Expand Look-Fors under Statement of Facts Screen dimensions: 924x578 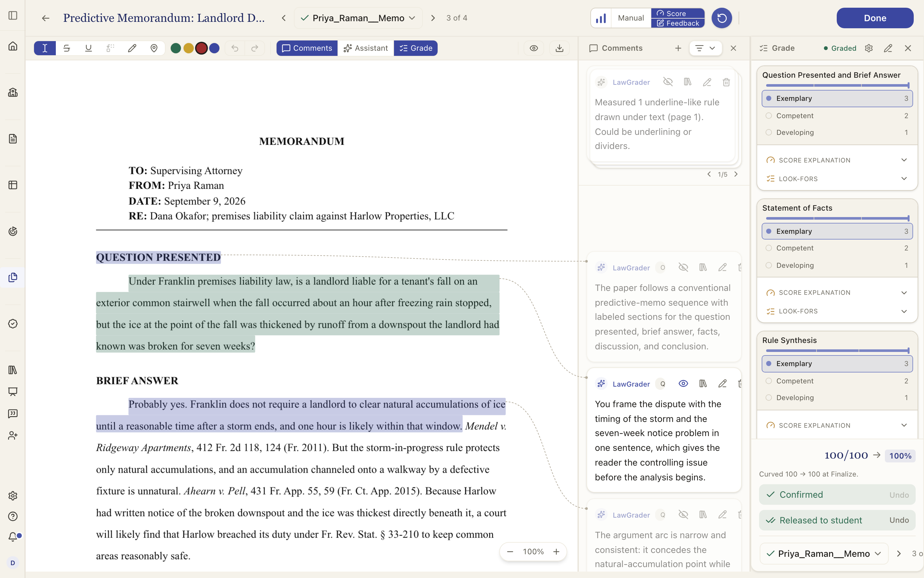coord(837,311)
